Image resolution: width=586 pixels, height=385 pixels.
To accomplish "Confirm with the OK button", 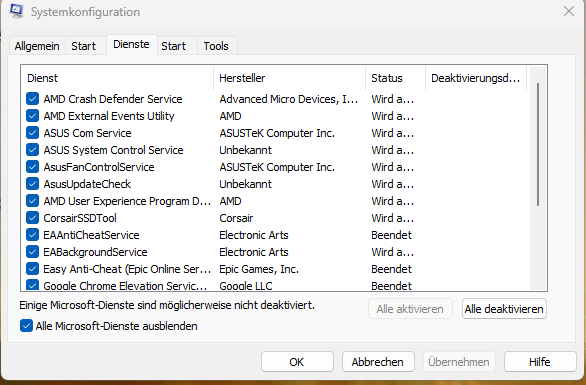I will [297, 362].
